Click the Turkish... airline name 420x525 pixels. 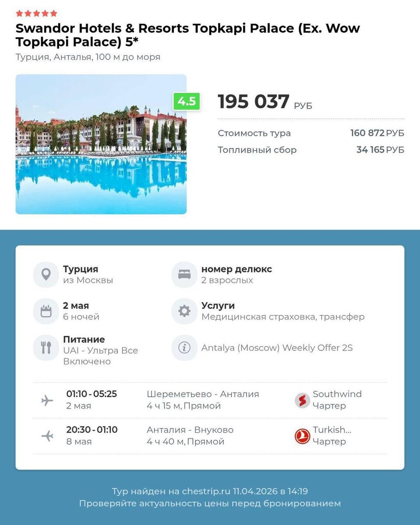332,430
